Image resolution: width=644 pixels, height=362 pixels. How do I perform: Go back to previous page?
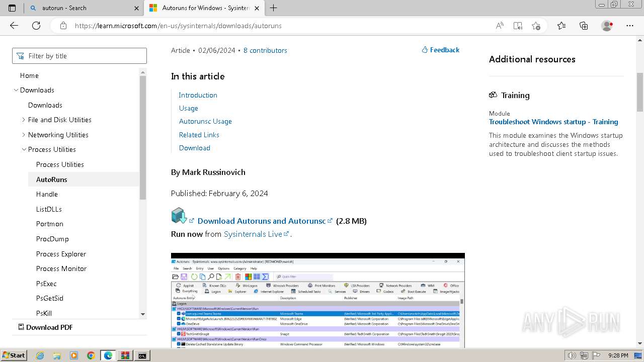point(14,26)
